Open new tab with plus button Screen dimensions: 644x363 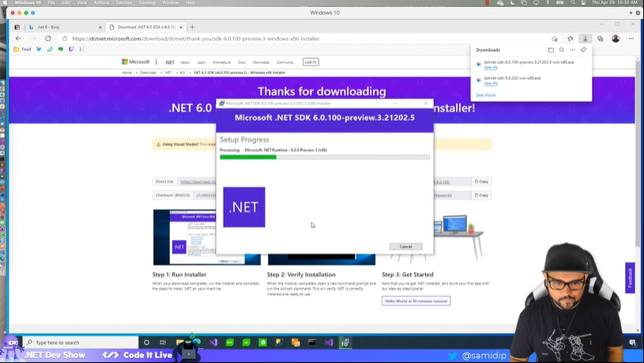192,27
